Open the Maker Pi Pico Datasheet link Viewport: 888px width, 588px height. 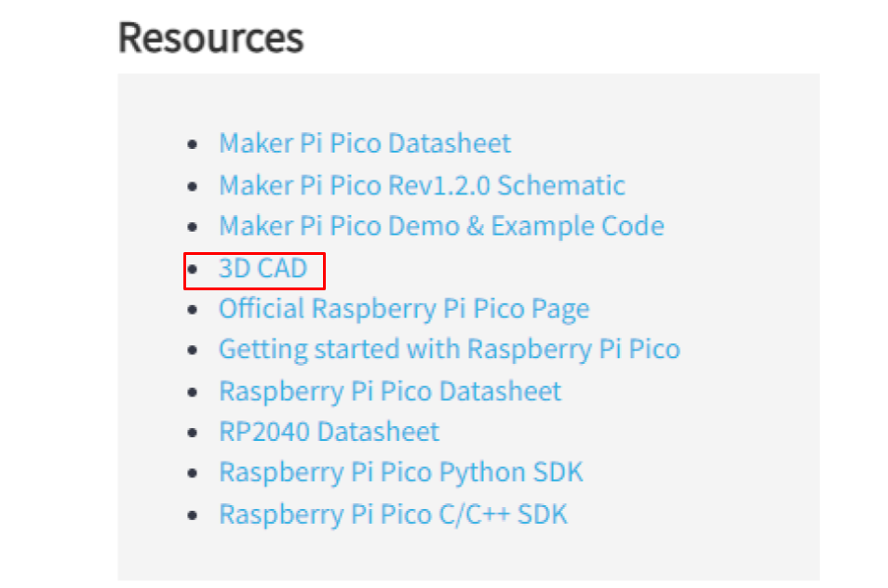364,143
